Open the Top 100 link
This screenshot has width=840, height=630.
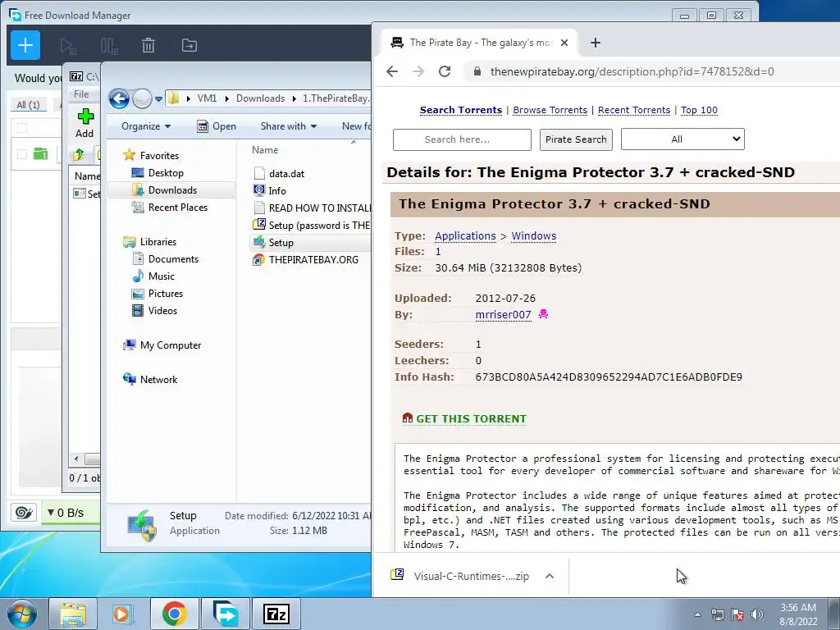tap(699, 110)
